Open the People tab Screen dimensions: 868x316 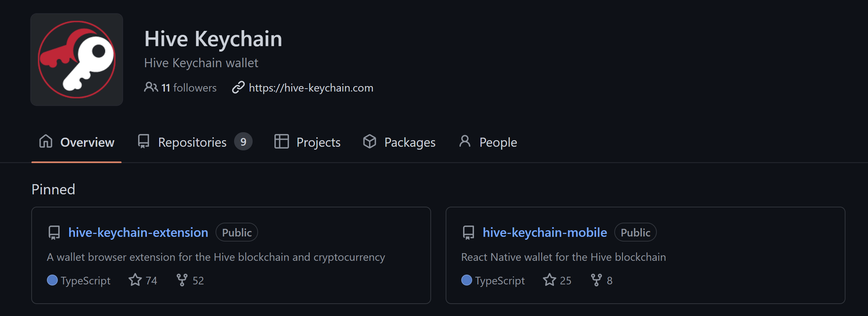tap(488, 142)
